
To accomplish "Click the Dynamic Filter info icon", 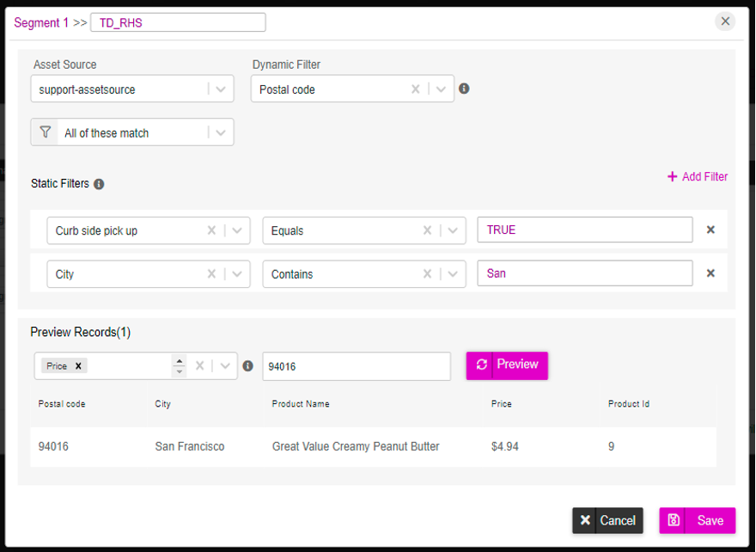I will click(x=464, y=89).
